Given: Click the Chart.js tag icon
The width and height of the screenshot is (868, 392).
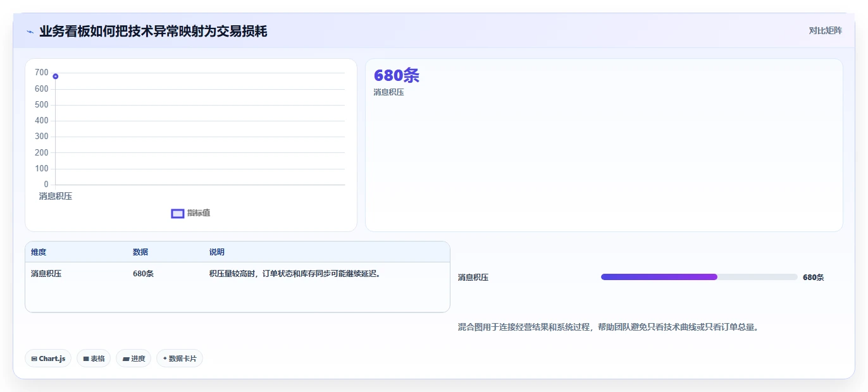Looking at the screenshot, I should (x=34, y=358).
